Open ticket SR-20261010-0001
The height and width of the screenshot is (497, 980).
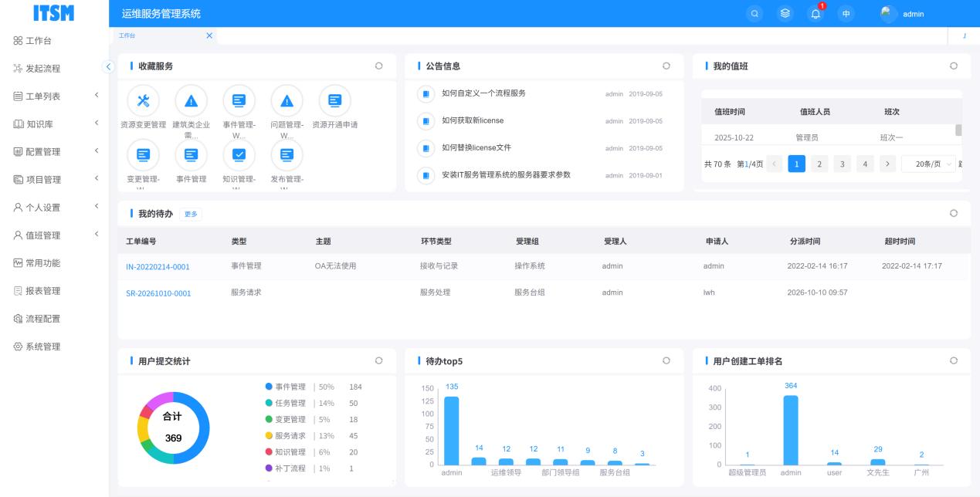pos(158,293)
